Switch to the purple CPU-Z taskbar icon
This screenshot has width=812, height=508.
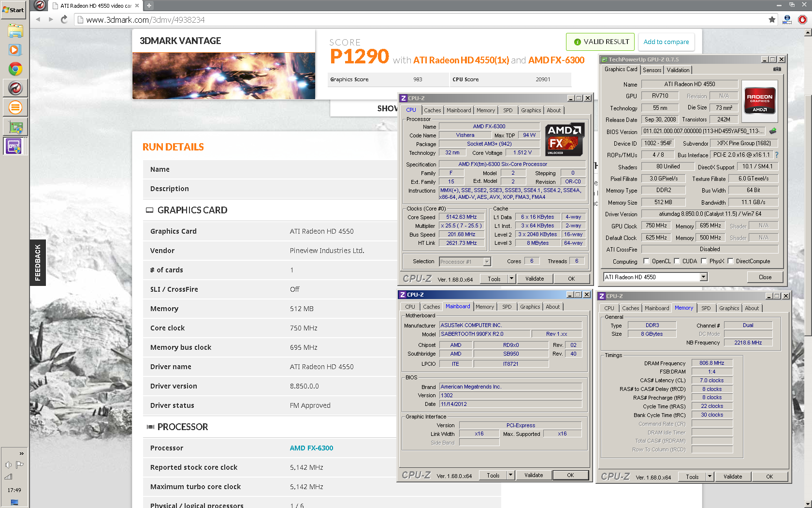click(x=14, y=146)
